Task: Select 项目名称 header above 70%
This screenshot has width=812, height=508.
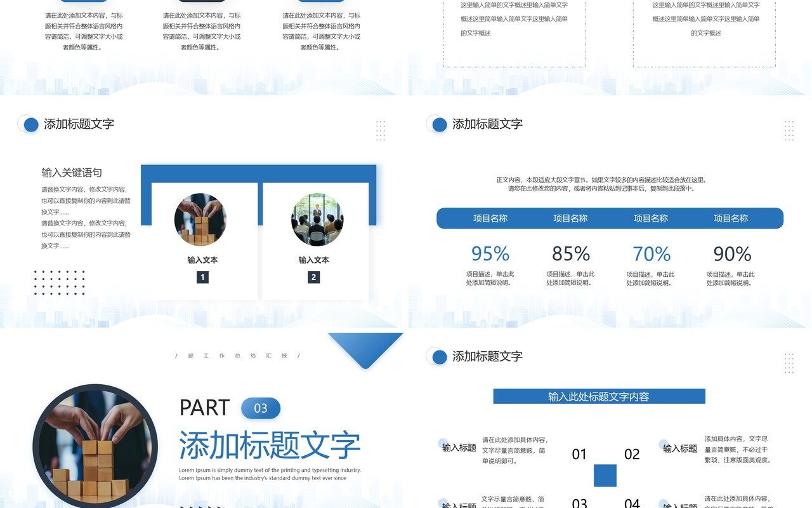Action: pos(652,218)
